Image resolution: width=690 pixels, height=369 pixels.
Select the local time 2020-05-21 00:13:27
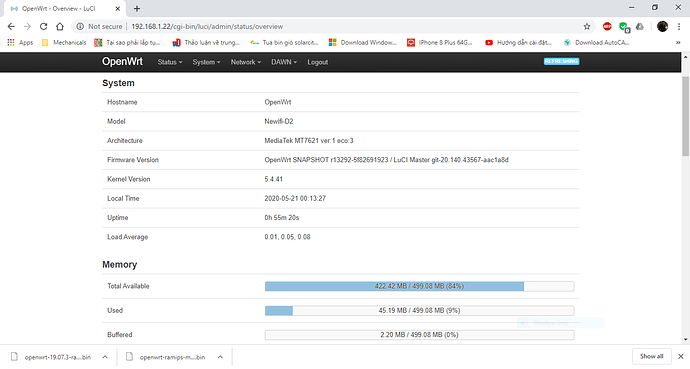click(x=295, y=198)
